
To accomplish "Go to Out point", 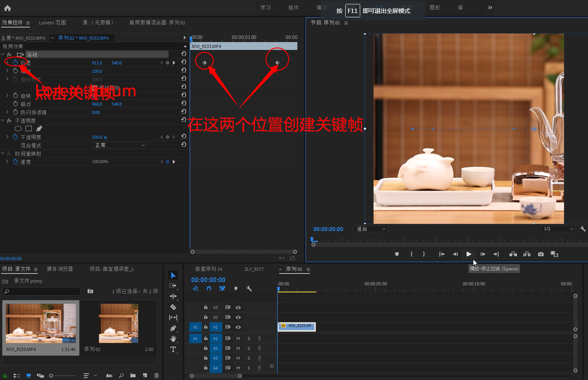I will point(496,254).
